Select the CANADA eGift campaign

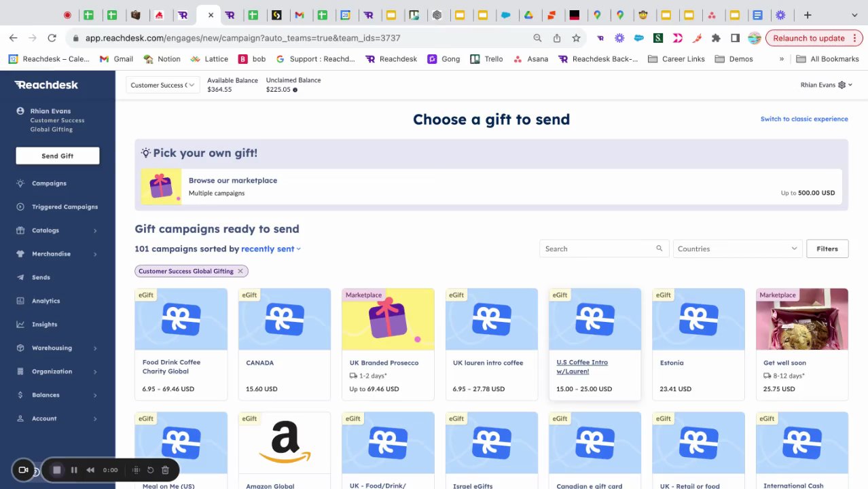coord(285,344)
